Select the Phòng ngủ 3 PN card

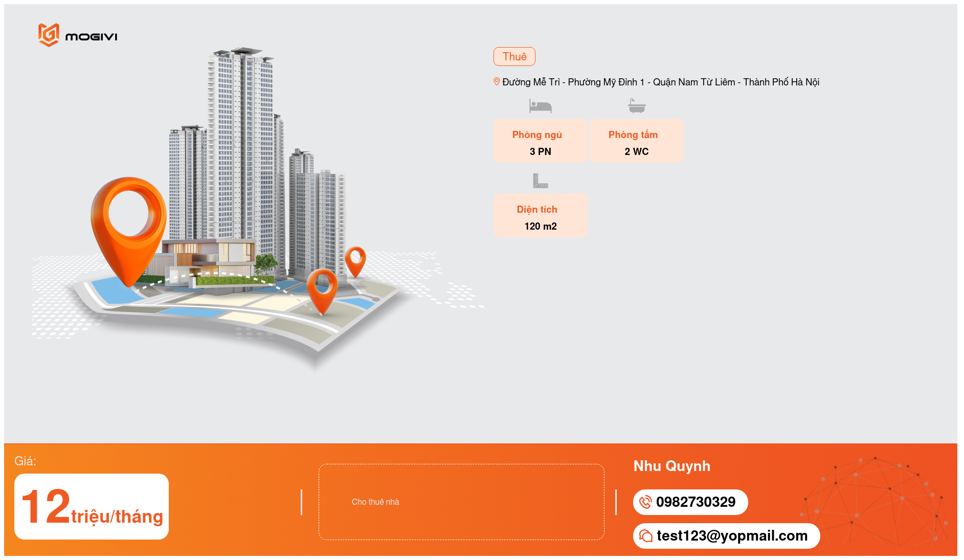(x=540, y=141)
